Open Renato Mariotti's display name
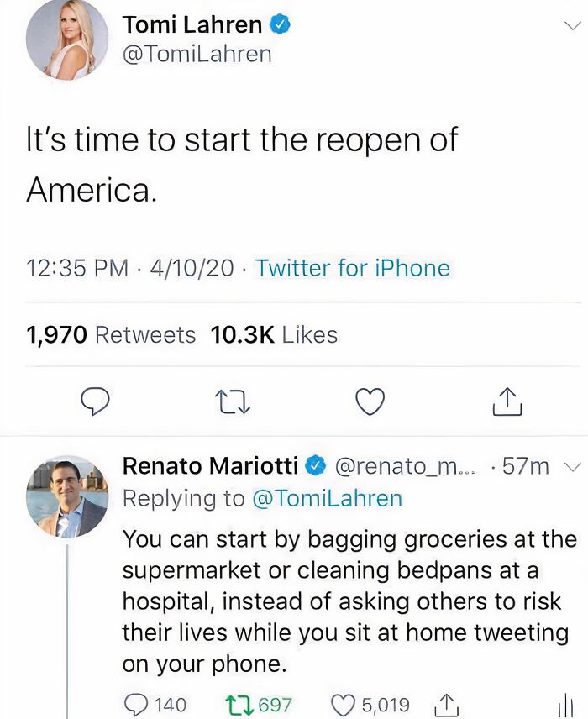 pos(210,465)
